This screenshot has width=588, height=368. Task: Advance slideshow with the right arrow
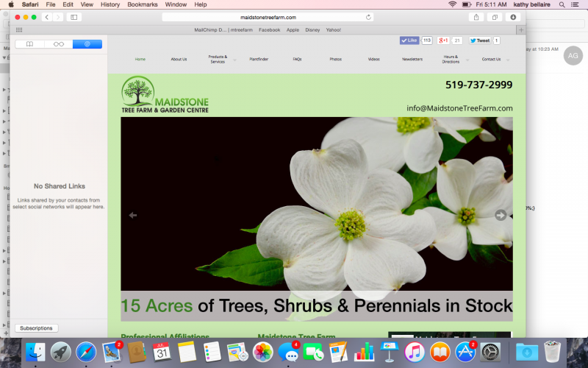click(501, 216)
